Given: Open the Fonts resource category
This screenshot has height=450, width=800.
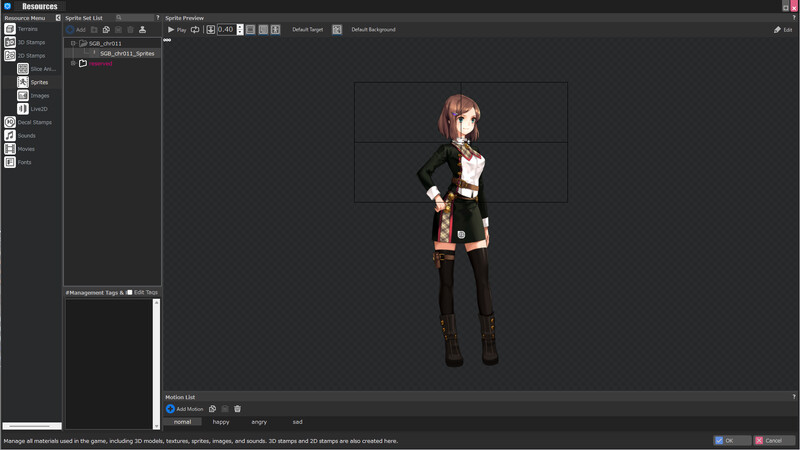Looking at the screenshot, I should [x=18, y=162].
